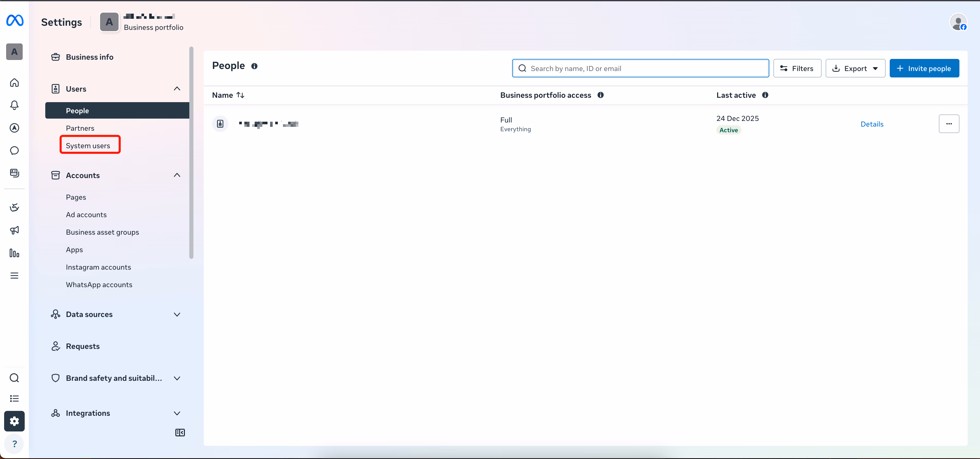980x459 pixels.
Task: Open the Export dropdown
Action: click(855, 68)
